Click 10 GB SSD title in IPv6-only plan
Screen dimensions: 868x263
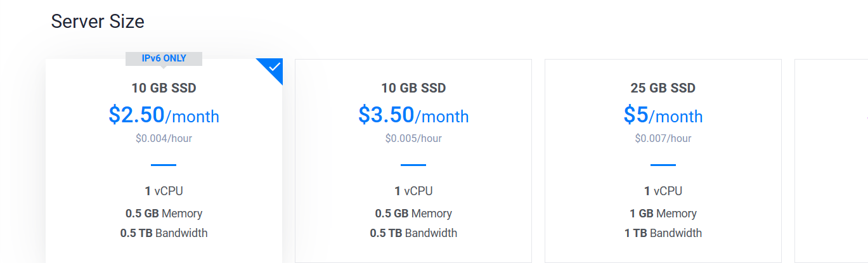(164, 88)
